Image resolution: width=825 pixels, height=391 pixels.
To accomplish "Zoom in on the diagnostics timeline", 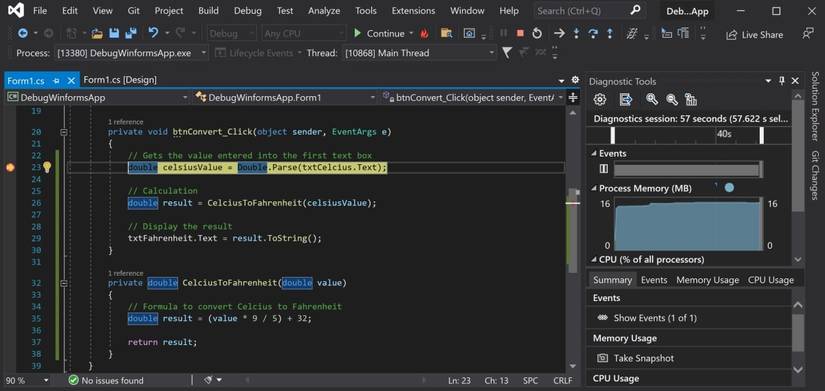I will tap(652, 99).
